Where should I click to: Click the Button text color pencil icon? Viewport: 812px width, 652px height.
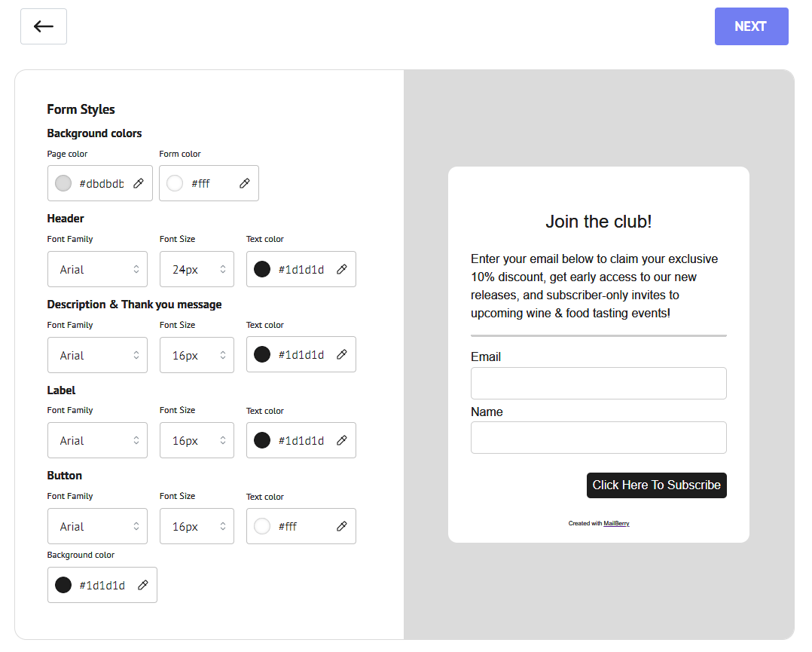click(342, 526)
